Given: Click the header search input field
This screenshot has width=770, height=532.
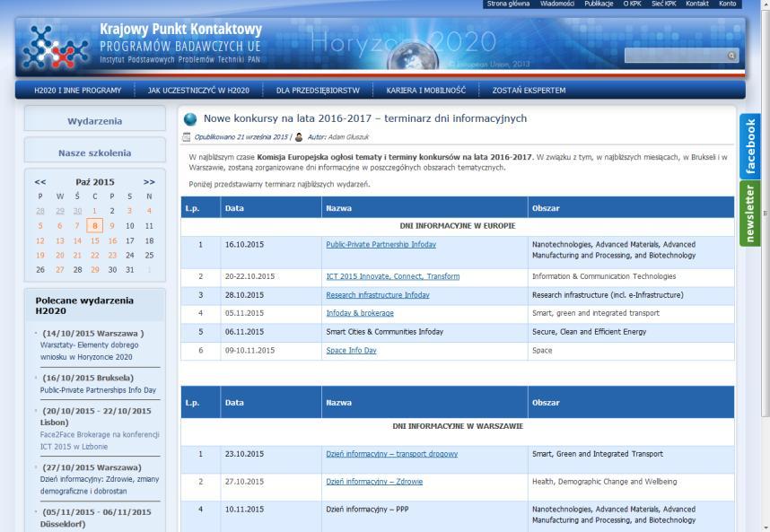Looking at the screenshot, I should coord(675,56).
